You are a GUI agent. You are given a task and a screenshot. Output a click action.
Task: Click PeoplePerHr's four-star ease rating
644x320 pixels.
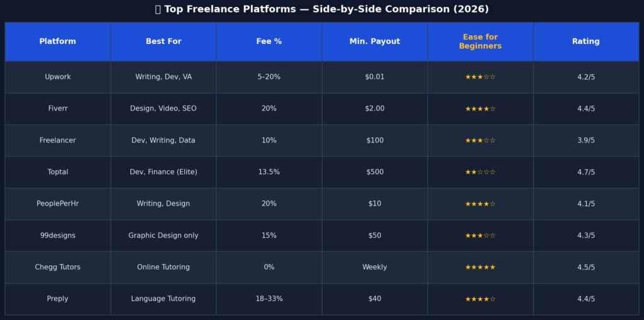point(480,204)
